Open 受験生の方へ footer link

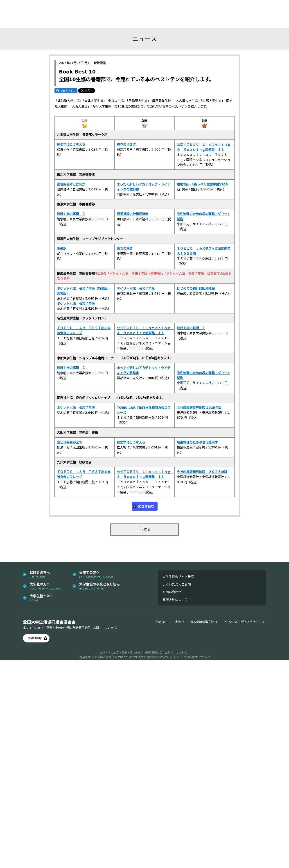[89, 573]
